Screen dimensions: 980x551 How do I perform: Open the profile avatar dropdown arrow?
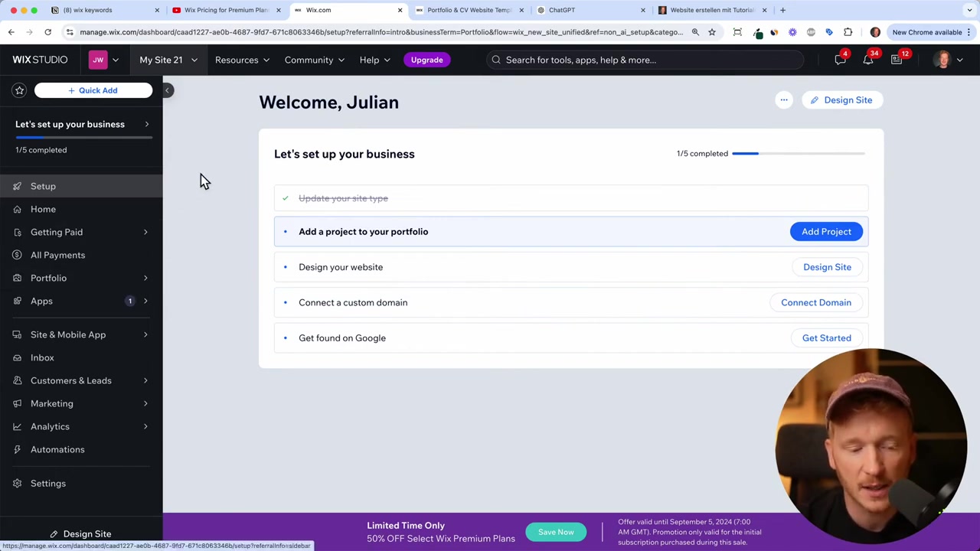(x=959, y=60)
